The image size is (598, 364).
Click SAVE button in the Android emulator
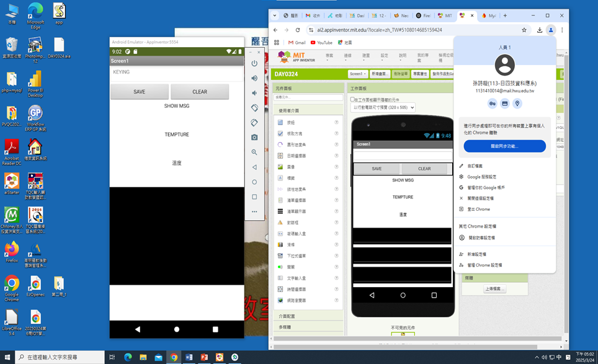coord(140,92)
